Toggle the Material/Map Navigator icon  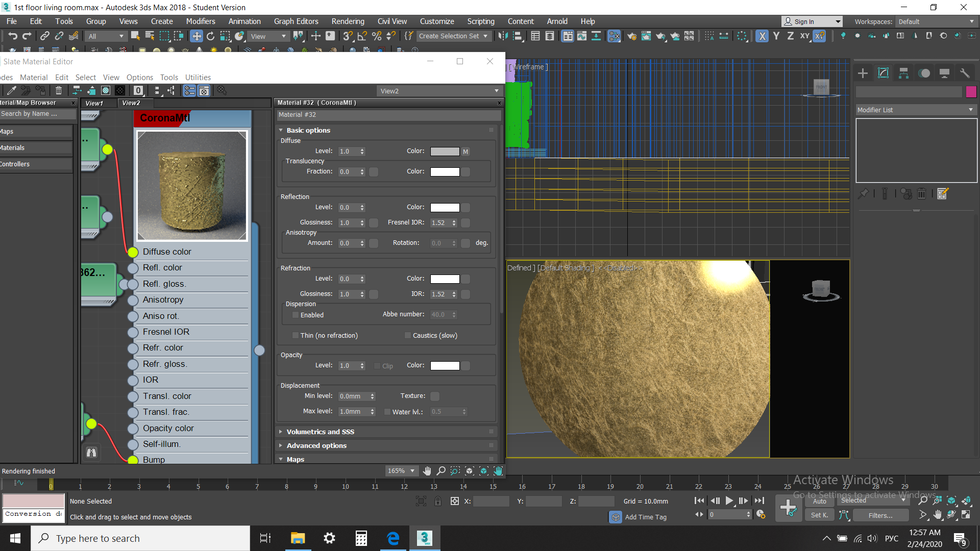coord(189,90)
